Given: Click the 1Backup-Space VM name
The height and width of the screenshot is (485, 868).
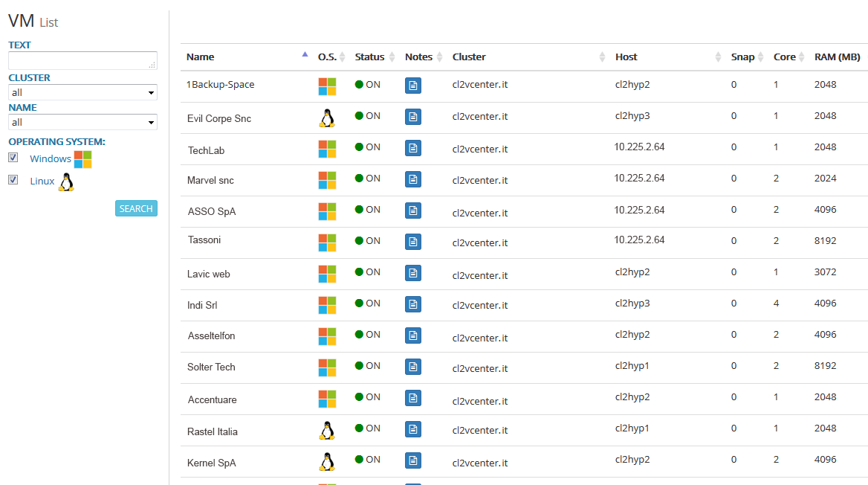Looking at the screenshot, I should (220, 85).
